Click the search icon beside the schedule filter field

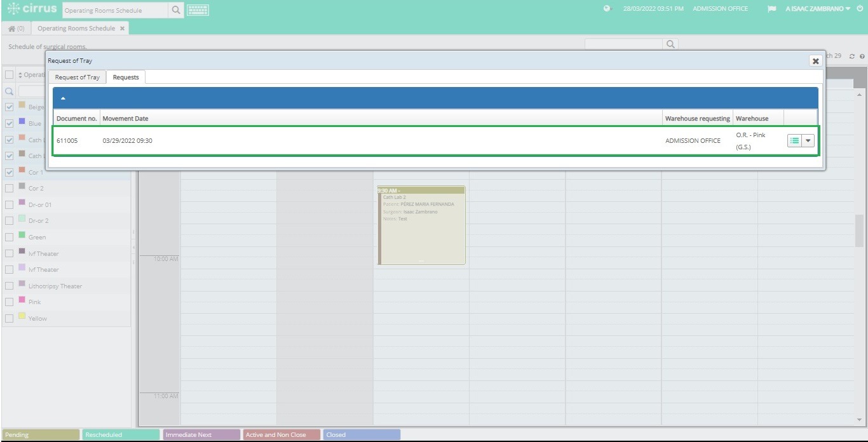click(670, 44)
